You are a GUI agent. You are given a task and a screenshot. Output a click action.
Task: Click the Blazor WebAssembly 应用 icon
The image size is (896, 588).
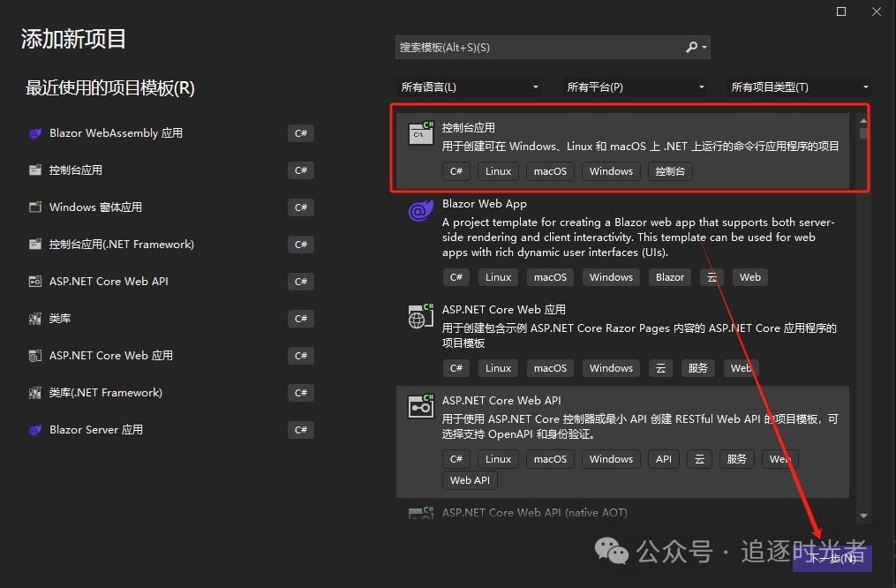pos(34,132)
